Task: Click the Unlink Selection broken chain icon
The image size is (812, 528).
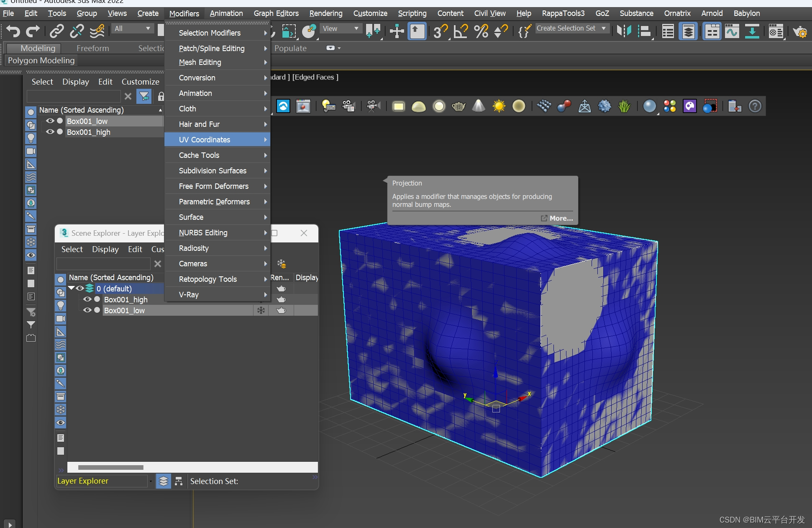Action: pyautogui.click(x=77, y=31)
